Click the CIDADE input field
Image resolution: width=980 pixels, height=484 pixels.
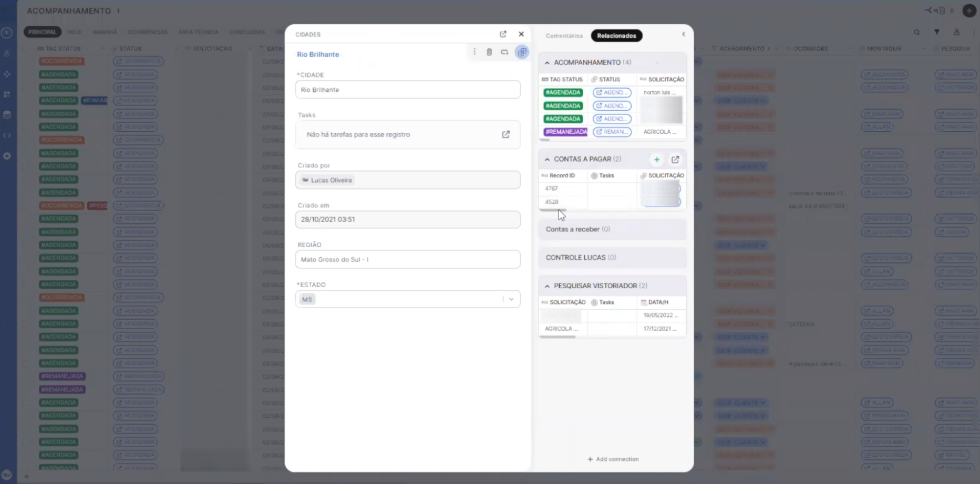coord(408,90)
